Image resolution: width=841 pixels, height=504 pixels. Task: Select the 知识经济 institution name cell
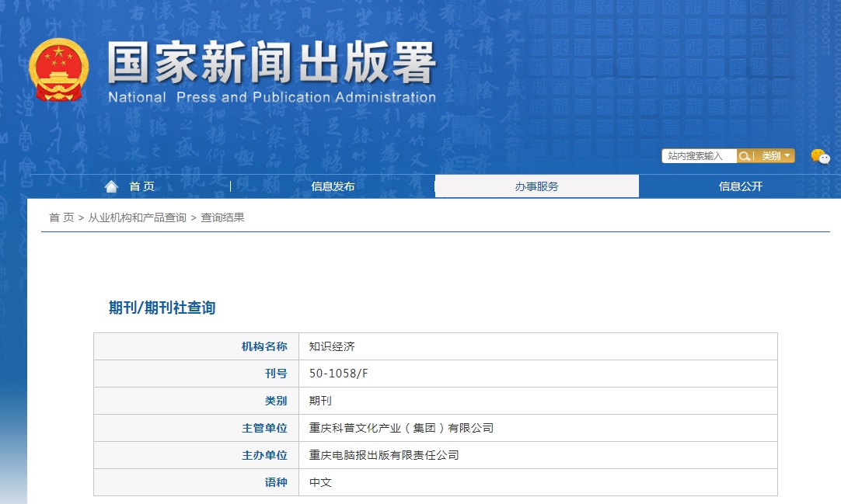330,346
